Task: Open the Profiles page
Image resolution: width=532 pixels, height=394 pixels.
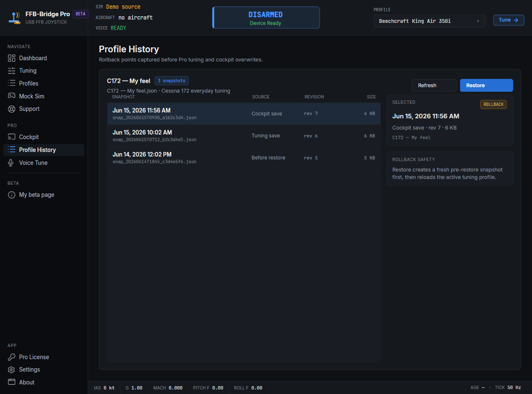Action: click(x=44, y=83)
